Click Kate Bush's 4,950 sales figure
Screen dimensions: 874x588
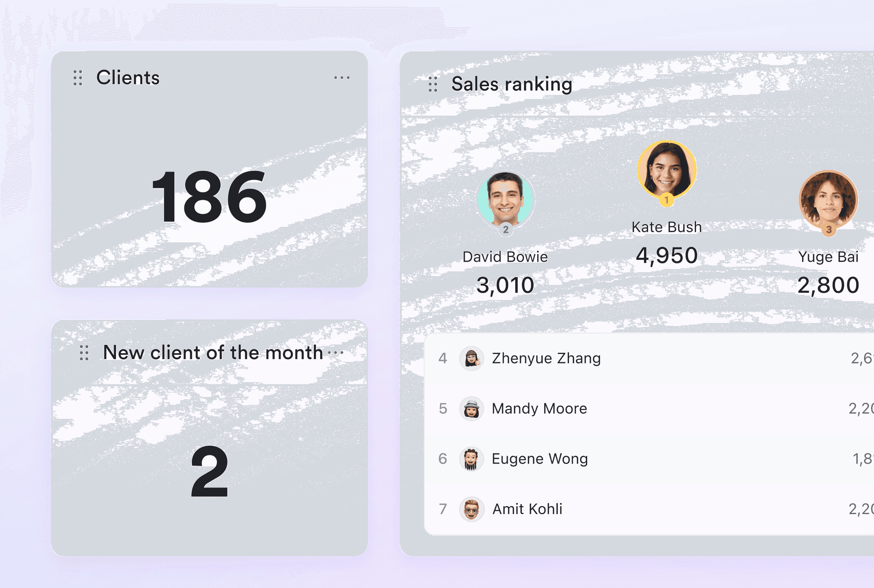tap(667, 255)
